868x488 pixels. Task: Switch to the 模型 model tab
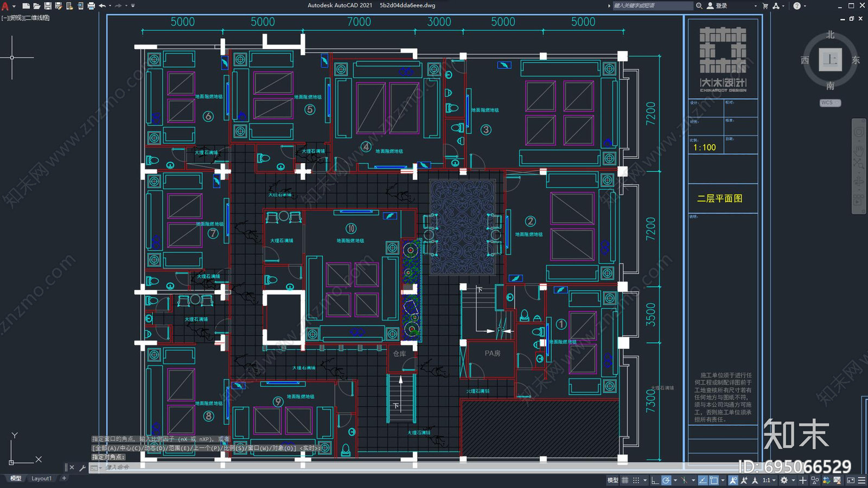(x=16, y=478)
